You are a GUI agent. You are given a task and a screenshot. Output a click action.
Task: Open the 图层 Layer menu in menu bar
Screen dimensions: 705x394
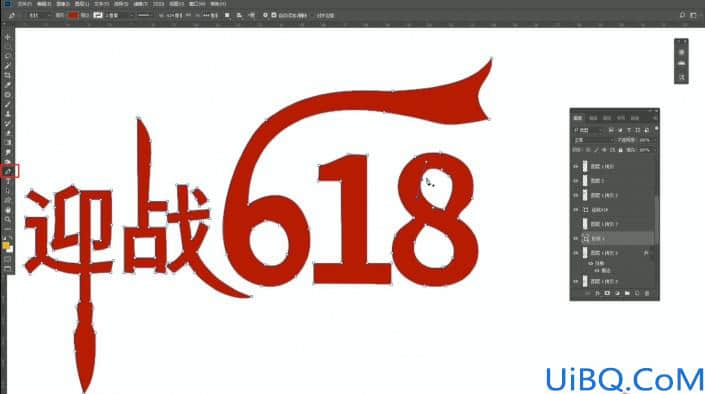(82, 4)
